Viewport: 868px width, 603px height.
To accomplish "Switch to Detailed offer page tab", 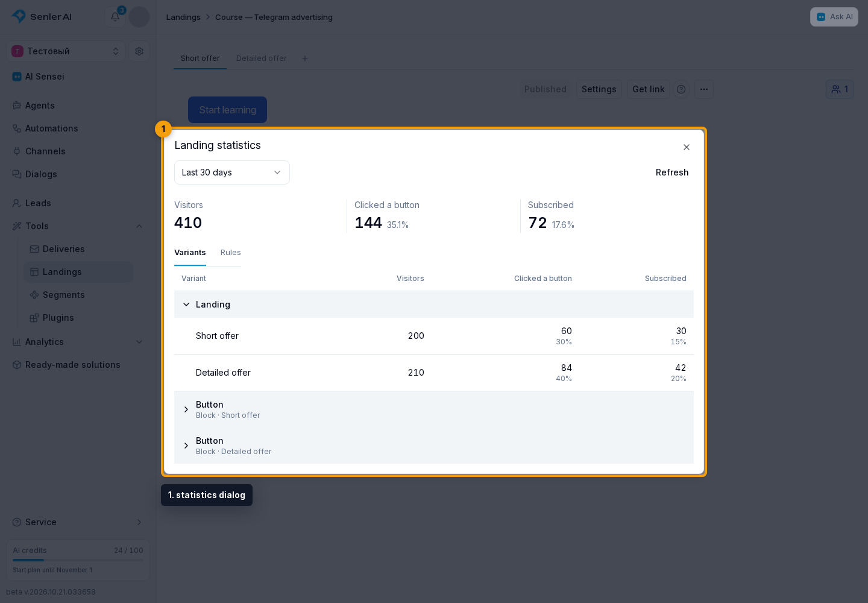I will coord(262,58).
